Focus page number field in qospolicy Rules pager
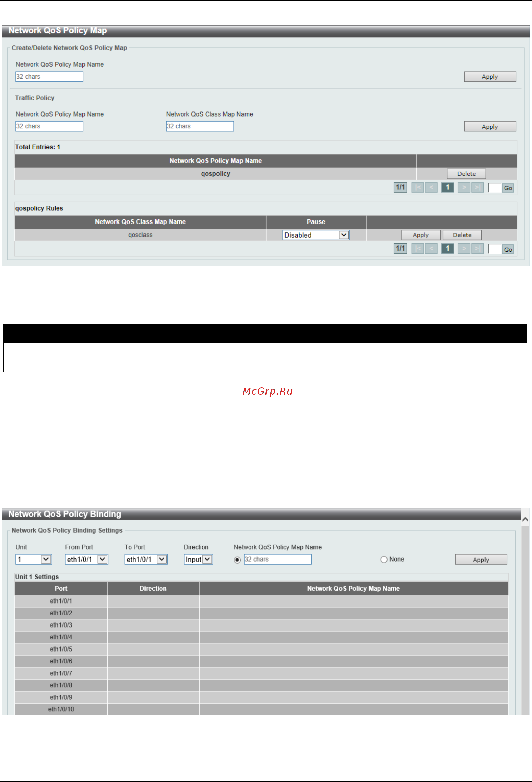The height and width of the screenshot is (782, 532). tap(495, 249)
